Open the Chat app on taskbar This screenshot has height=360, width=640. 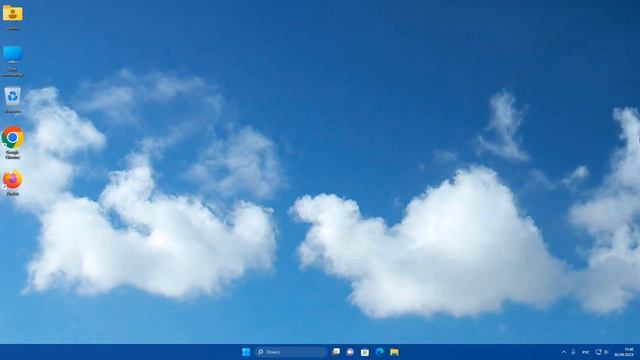[x=350, y=352]
